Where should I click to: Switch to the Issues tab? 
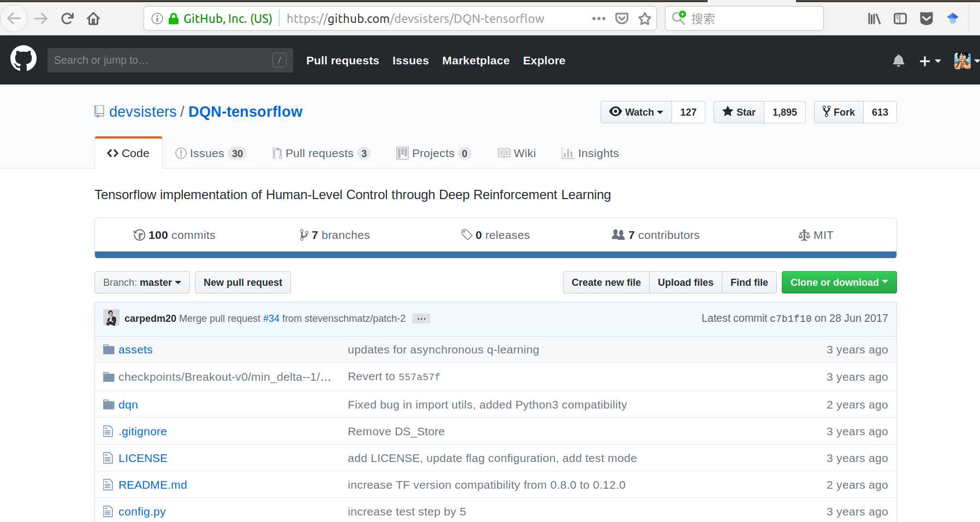click(211, 153)
